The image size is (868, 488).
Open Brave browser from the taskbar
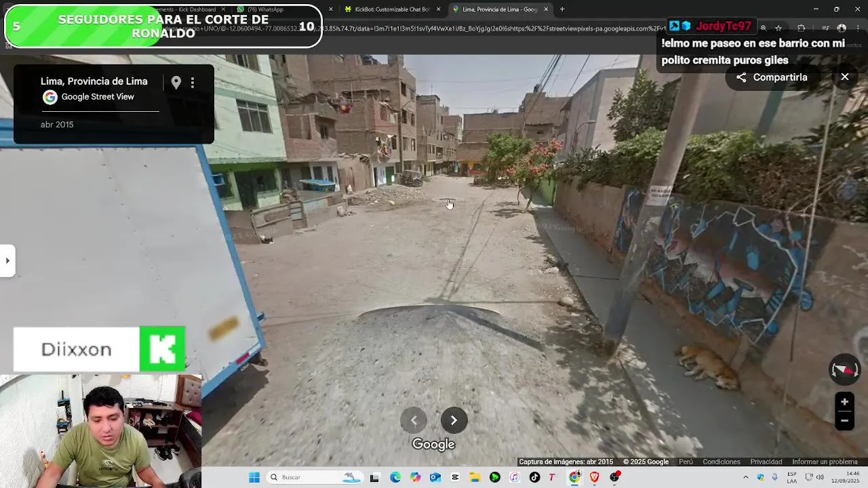(x=595, y=478)
